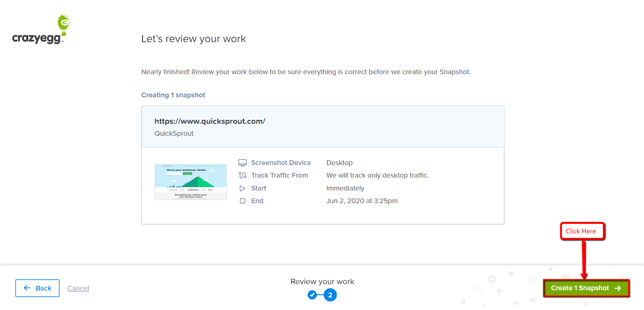Image resolution: width=644 pixels, height=310 pixels.
Task: Click the 'End' row label
Action: coord(257,201)
